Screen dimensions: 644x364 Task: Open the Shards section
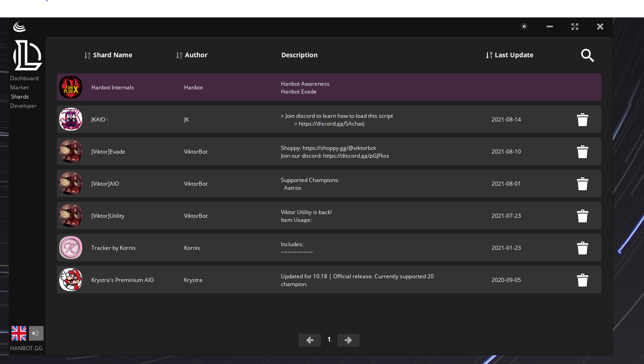[20, 97]
